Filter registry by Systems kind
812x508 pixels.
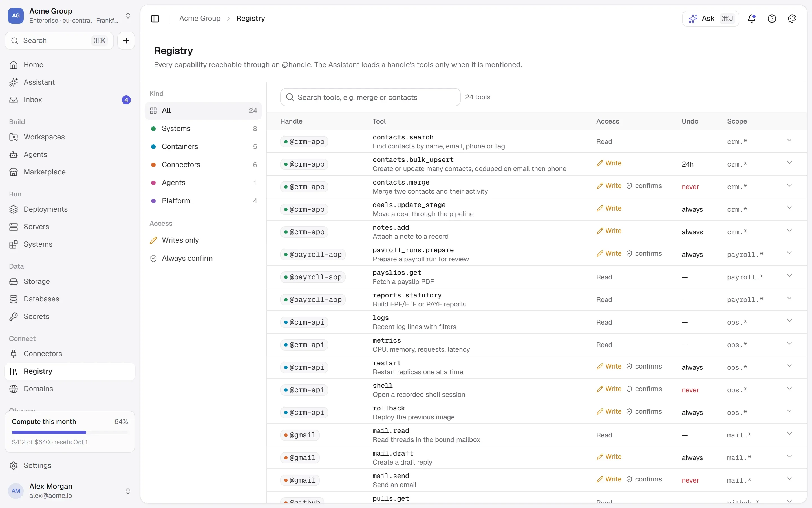coord(203,128)
